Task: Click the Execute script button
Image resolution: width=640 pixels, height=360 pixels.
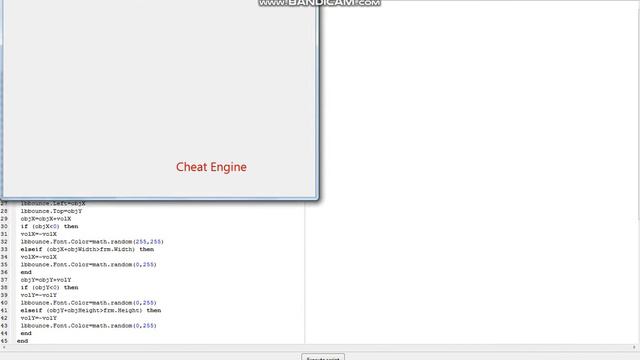Action: (x=323, y=357)
